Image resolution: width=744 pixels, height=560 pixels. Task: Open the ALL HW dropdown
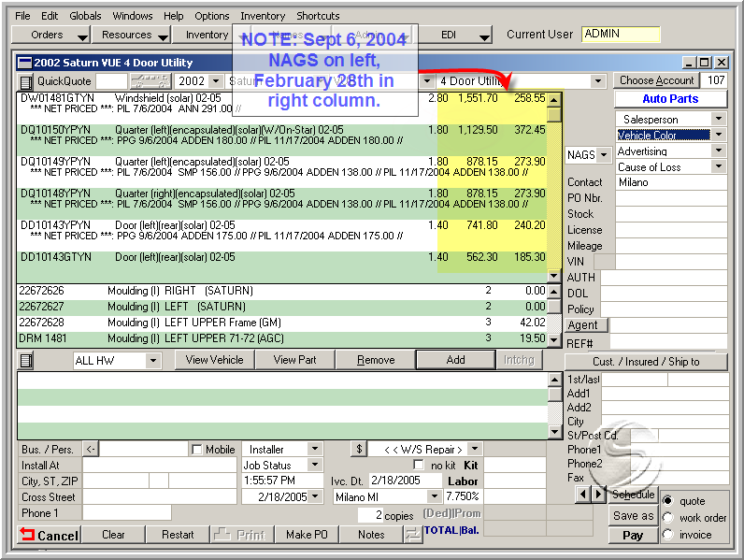(x=153, y=361)
